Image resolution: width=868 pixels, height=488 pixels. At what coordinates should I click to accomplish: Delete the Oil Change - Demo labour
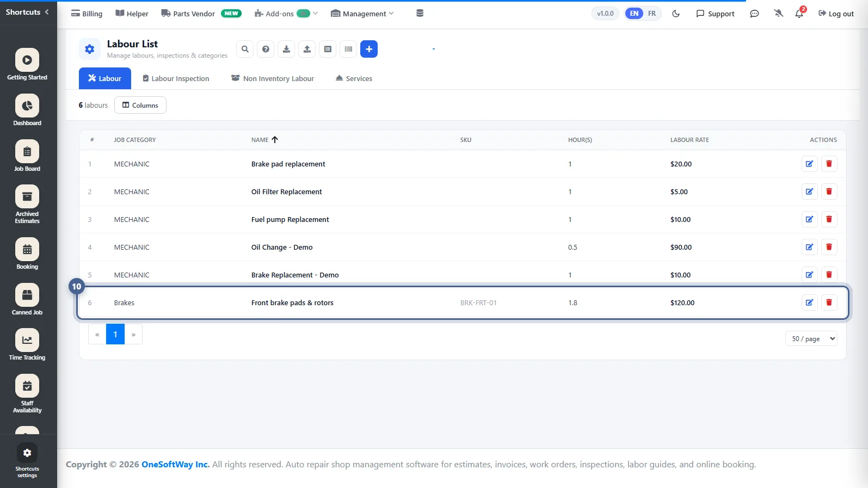(x=829, y=247)
